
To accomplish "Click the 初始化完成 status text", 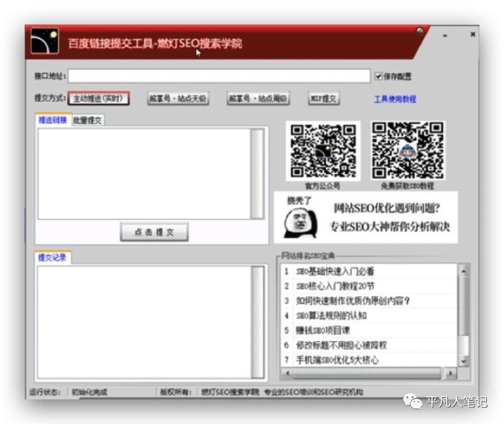I will pos(89,392).
